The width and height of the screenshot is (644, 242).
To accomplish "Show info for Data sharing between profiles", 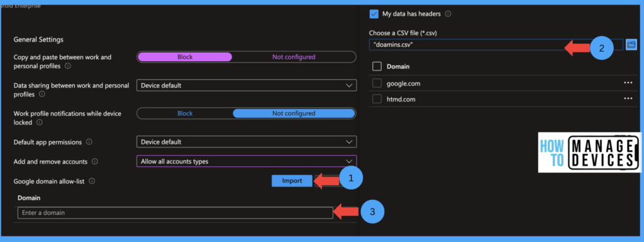I will [42, 95].
